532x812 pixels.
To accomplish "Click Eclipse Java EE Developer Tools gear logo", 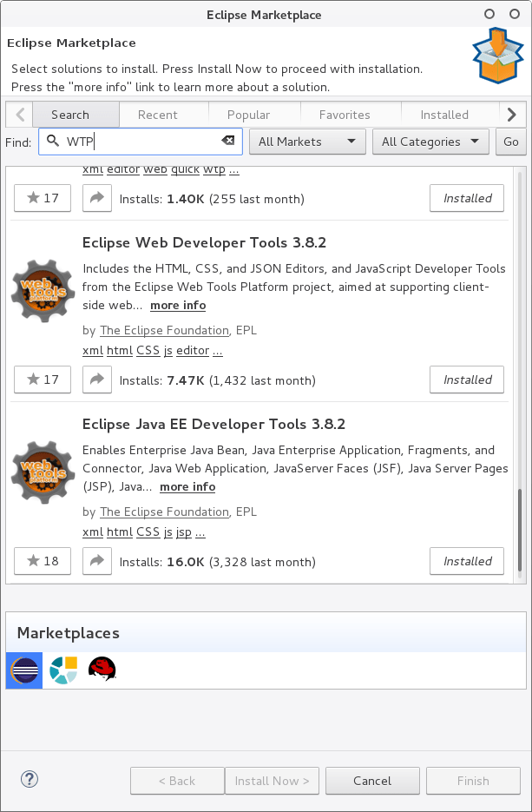I will pyautogui.click(x=43, y=472).
